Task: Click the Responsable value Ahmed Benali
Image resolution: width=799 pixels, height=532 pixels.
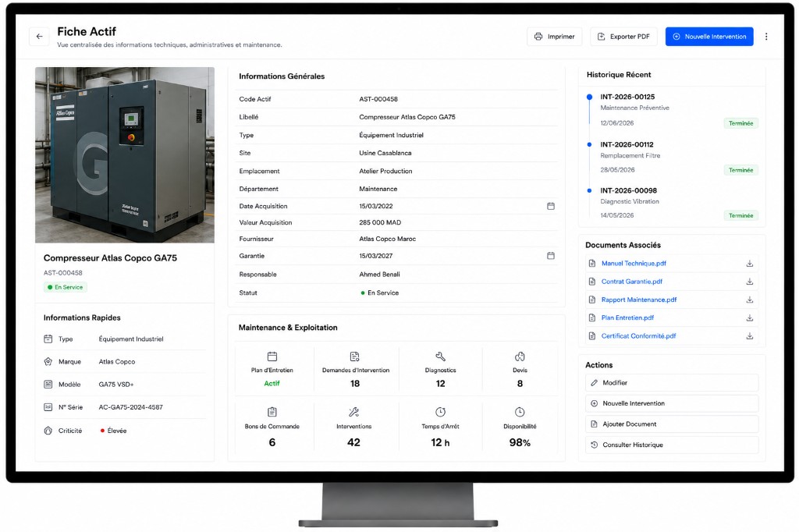Action: 380,274
